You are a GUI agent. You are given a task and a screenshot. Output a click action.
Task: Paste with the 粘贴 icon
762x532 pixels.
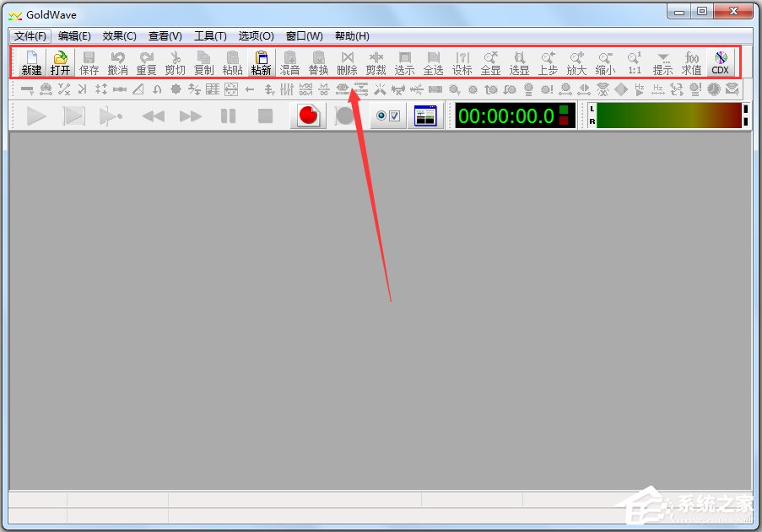tap(232, 62)
